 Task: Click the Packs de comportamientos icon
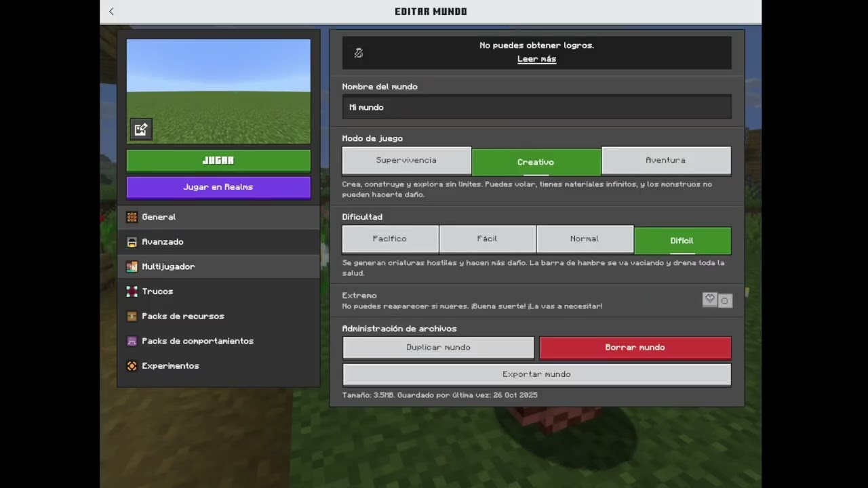click(x=132, y=341)
